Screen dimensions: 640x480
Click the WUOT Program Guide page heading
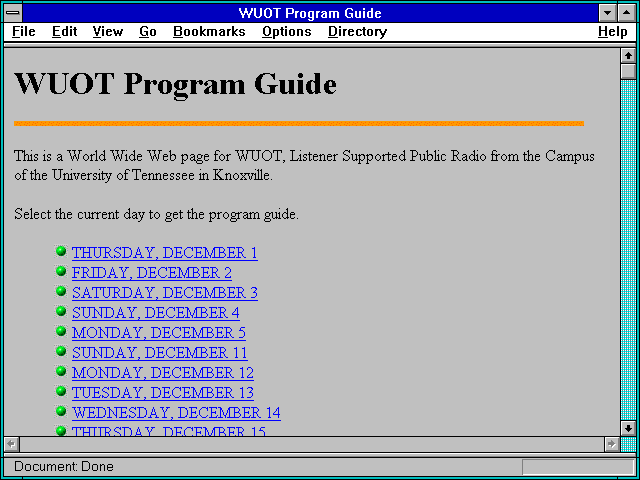pos(176,84)
